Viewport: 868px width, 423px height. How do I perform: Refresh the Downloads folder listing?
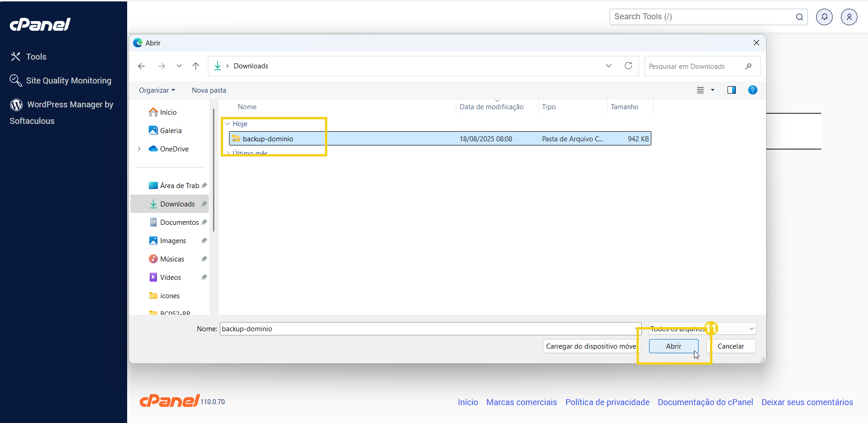point(628,66)
